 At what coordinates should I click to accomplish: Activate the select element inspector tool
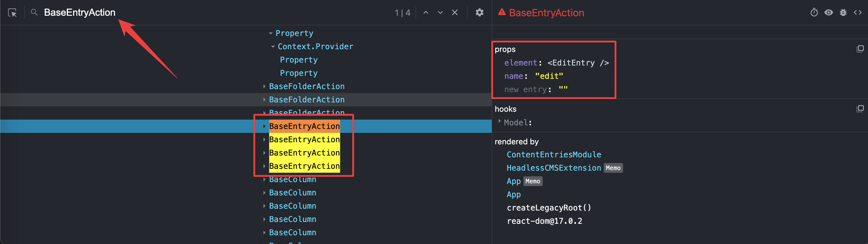pos(12,13)
